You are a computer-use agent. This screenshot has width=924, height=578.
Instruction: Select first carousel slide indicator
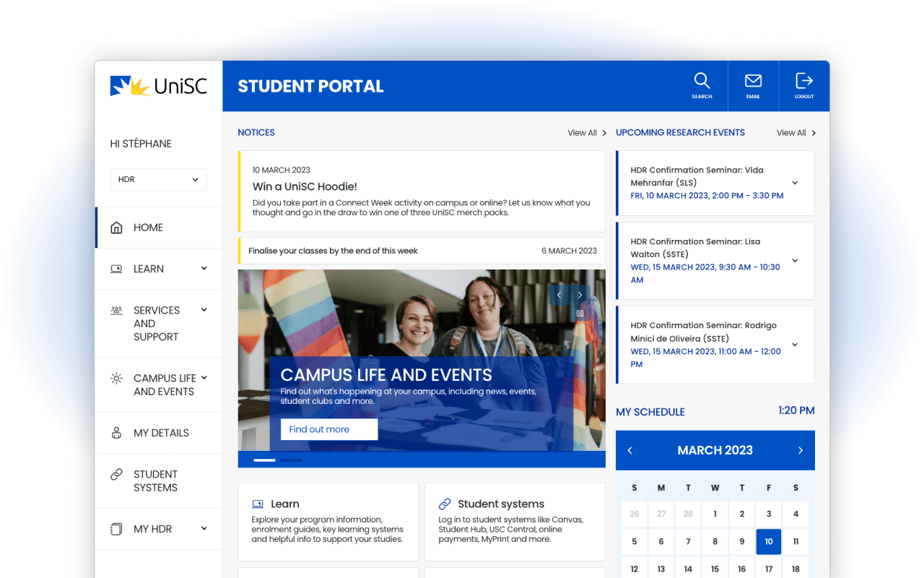[x=264, y=460]
